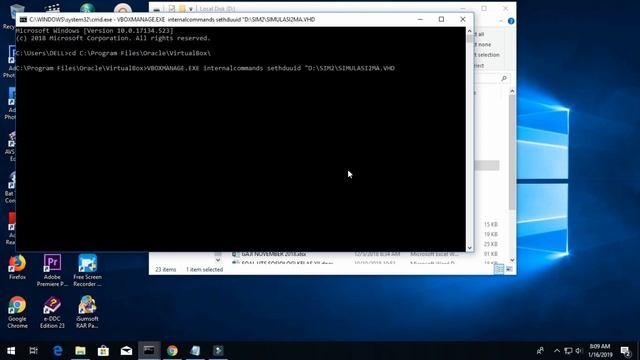Open the network status tray icon
The image size is (640, 360).
[568, 351]
